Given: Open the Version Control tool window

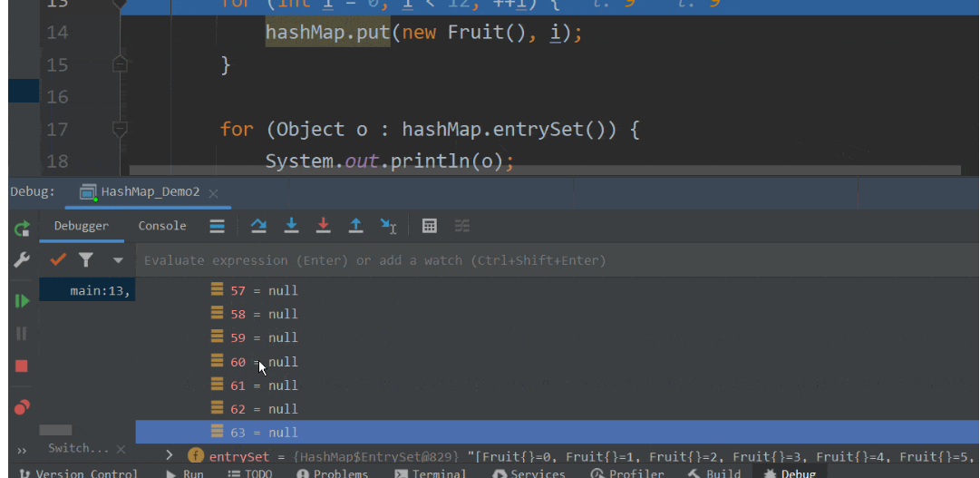Looking at the screenshot, I should pos(79,473).
